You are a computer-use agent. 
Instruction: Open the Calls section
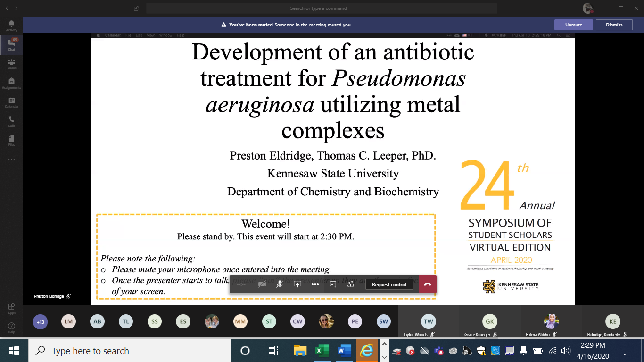(x=11, y=122)
